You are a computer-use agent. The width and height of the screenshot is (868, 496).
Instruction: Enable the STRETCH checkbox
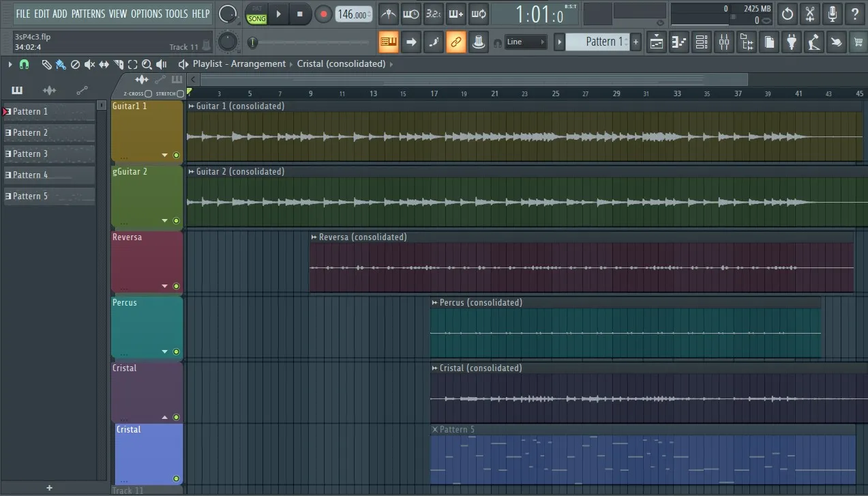[x=180, y=93]
